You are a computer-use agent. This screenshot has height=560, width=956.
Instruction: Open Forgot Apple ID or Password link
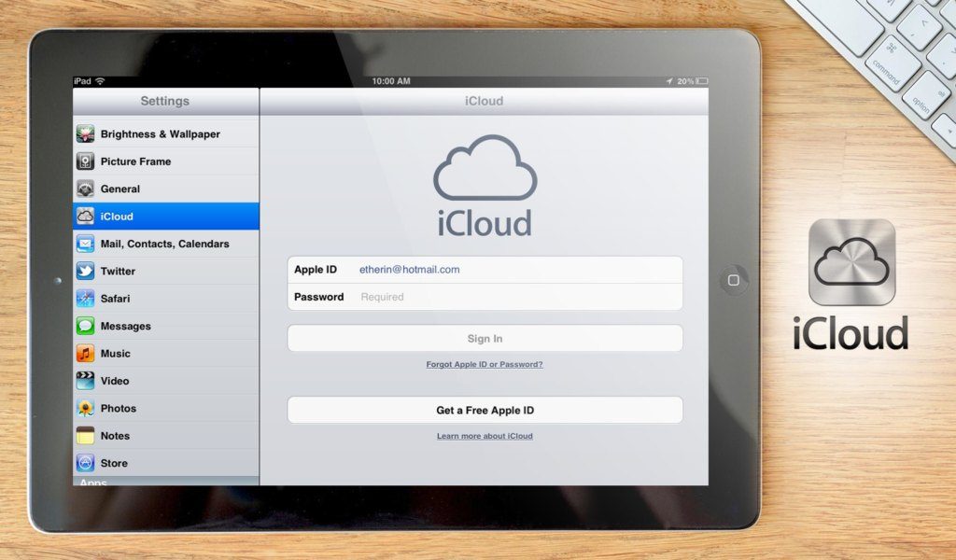click(x=485, y=365)
